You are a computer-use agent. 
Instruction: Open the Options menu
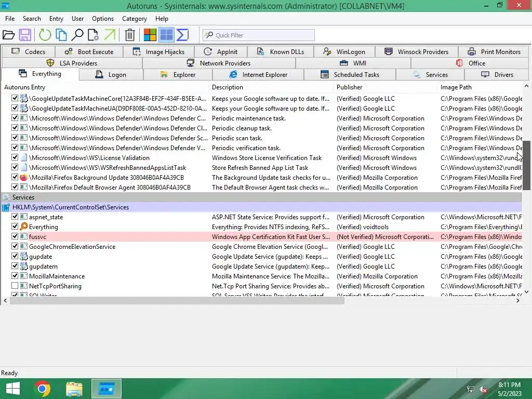[103, 19]
